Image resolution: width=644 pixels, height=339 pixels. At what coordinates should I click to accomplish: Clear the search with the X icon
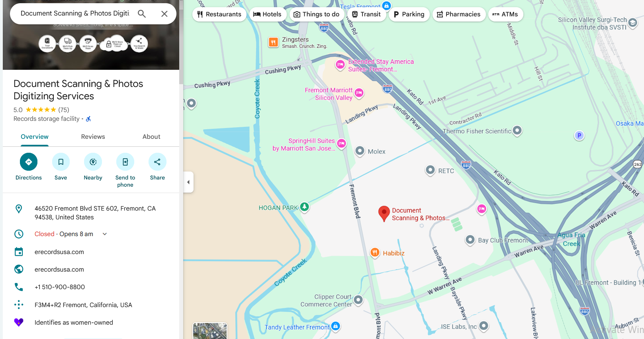(x=164, y=14)
